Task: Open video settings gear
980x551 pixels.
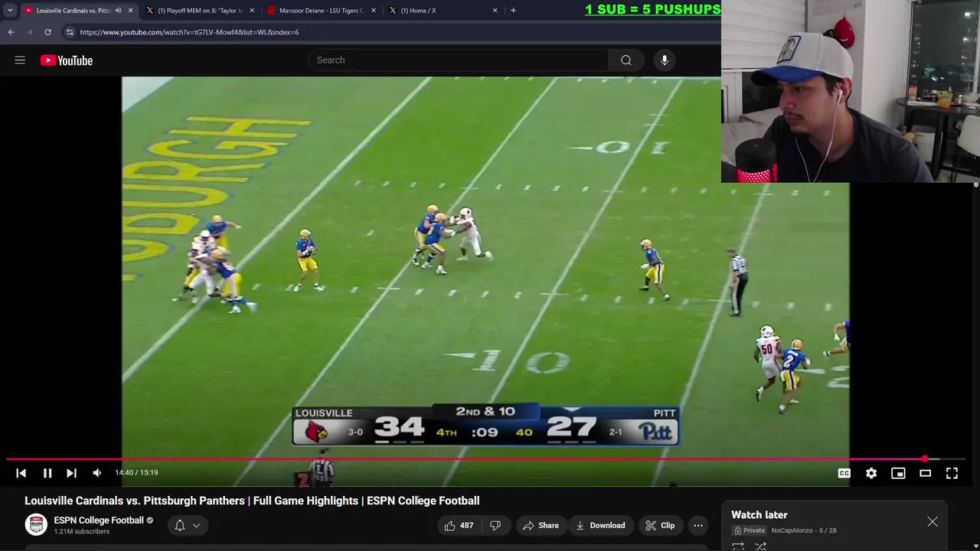Action: [x=871, y=473]
